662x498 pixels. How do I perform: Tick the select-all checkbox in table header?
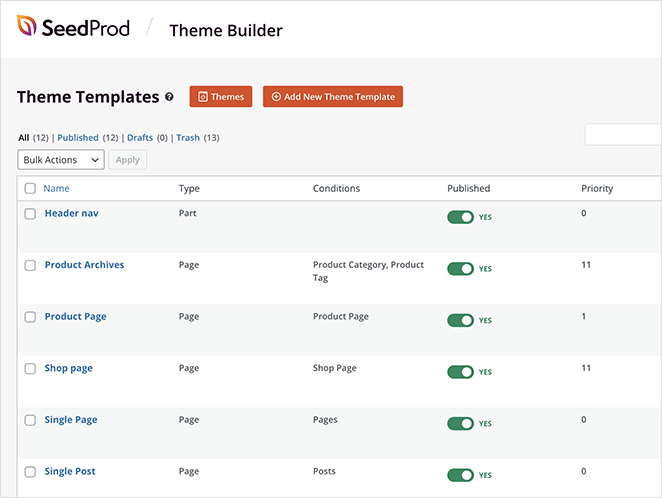coord(30,188)
